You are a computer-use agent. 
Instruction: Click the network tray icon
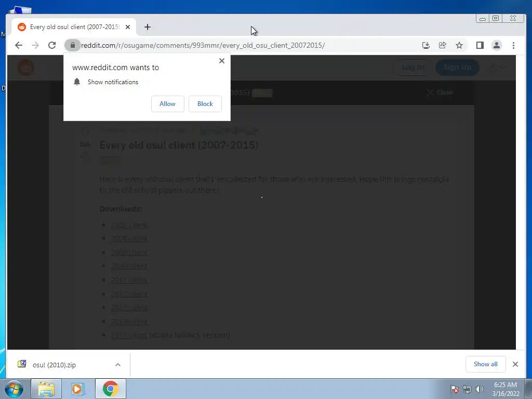[x=467, y=390]
